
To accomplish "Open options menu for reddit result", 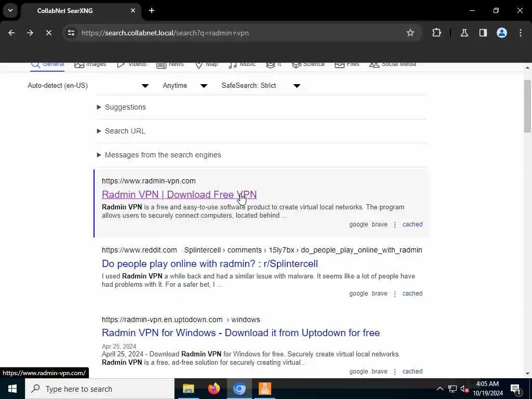I will coord(395,294).
